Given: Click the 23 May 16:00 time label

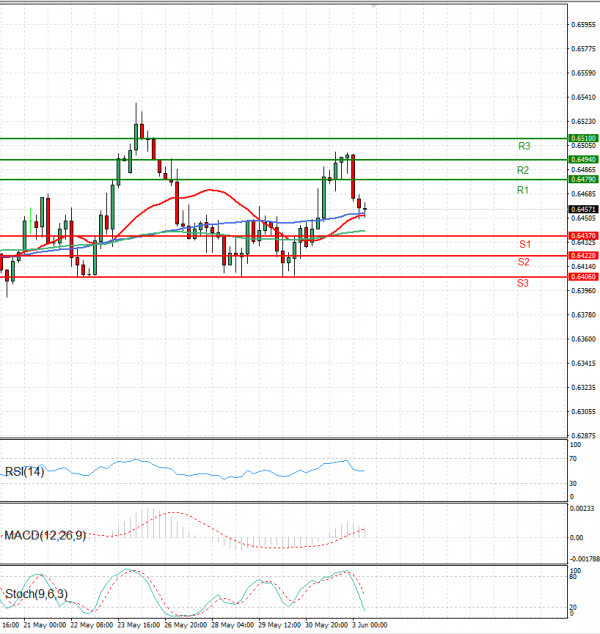Looking at the screenshot, I should 139,625.
